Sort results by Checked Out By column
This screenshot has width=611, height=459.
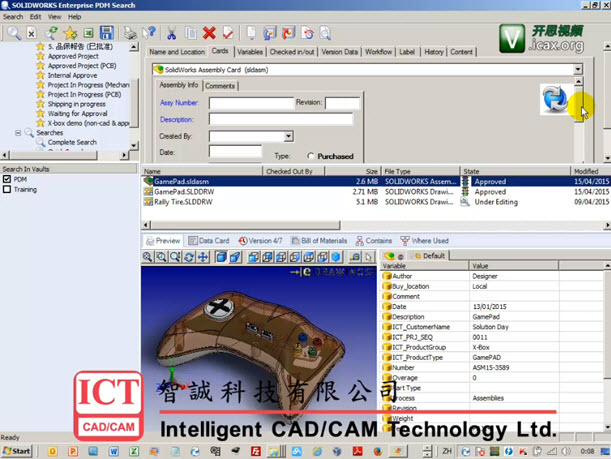click(x=294, y=171)
